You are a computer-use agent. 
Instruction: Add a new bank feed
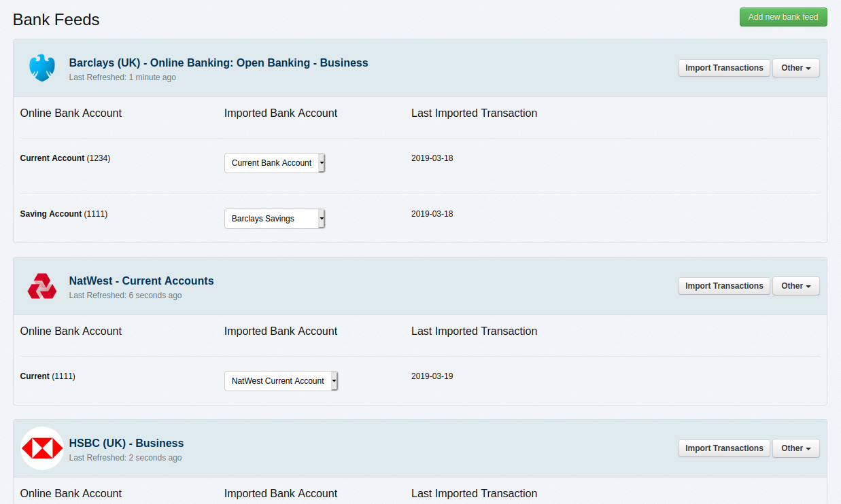pos(783,17)
